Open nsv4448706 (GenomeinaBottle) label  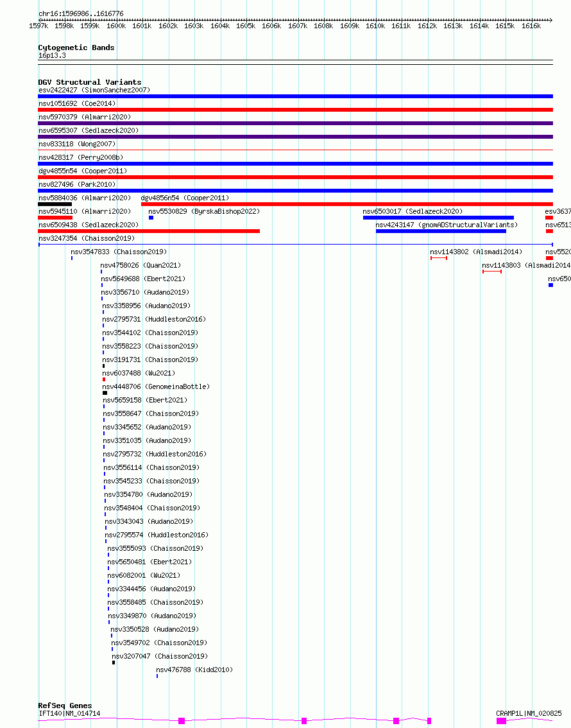point(156,386)
